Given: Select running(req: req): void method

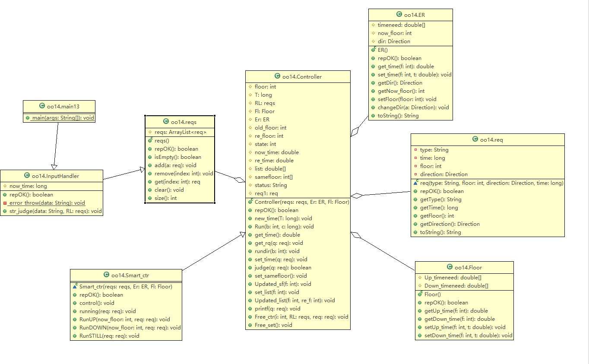Looking at the screenshot, I should pos(108,311).
